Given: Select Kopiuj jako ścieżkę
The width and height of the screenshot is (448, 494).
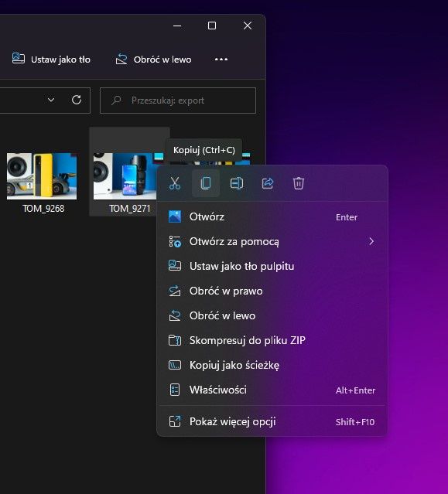Looking at the screenshot, I should (272, 365).
